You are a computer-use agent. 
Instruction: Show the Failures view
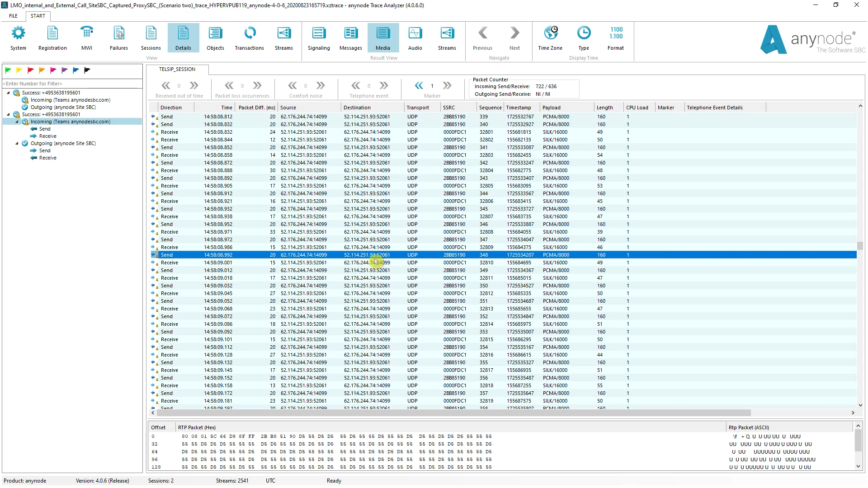[x=119, y=38]
